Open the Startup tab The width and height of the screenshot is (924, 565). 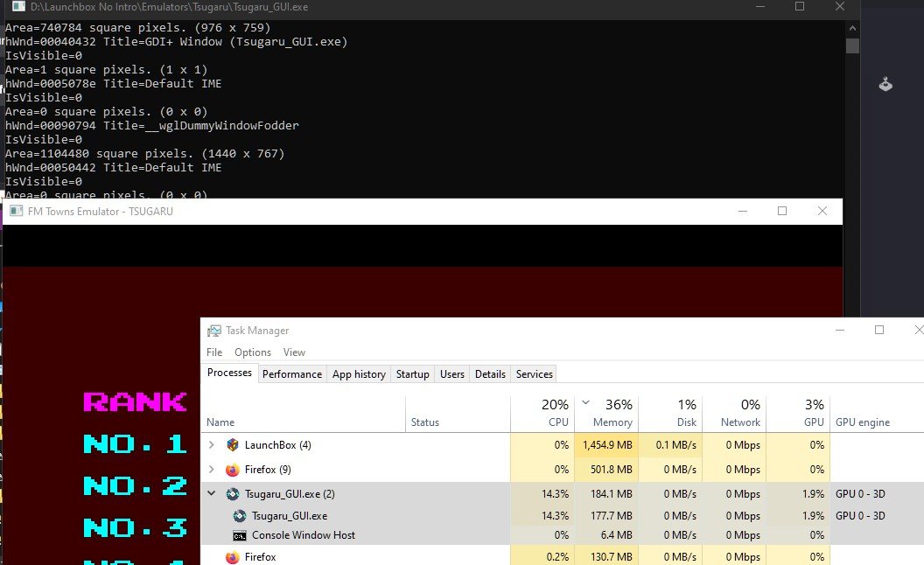[x=412, y=374]
